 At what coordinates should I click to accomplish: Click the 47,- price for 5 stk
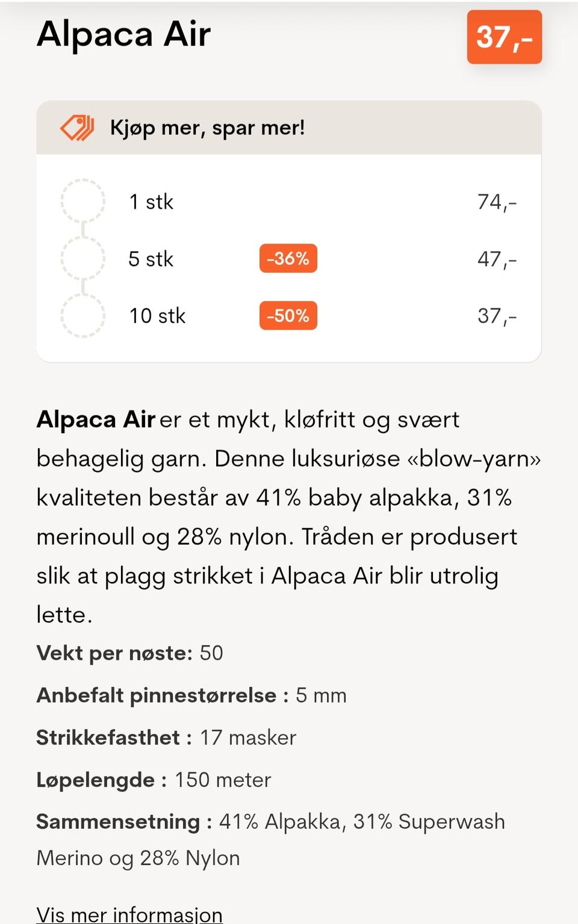(x=497, y=259)
